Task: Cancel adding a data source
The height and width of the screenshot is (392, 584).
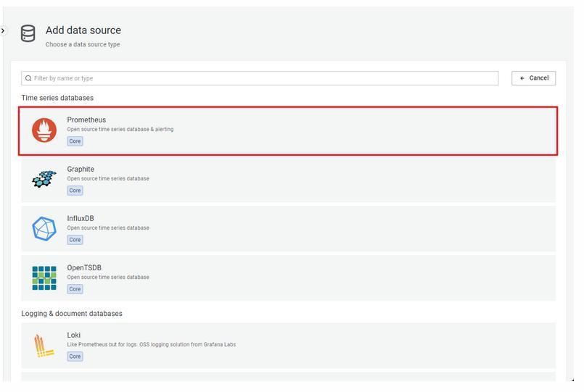Action: click(533, 78)
